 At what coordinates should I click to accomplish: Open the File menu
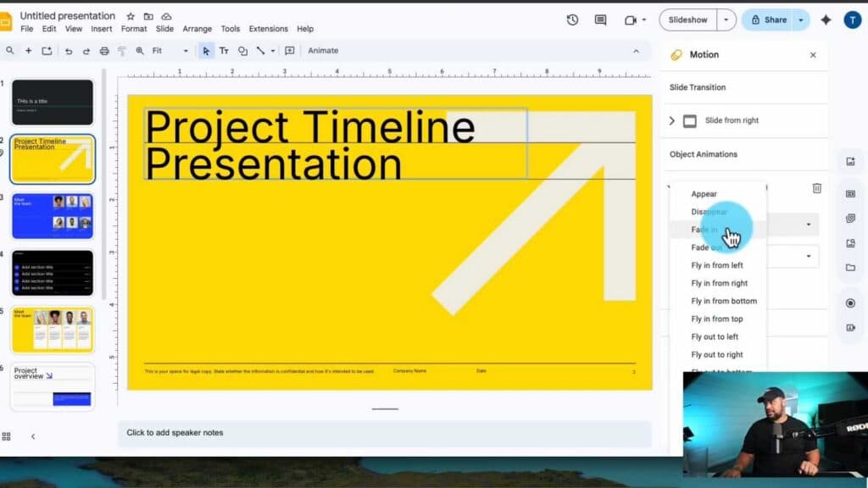click(26, 29)
